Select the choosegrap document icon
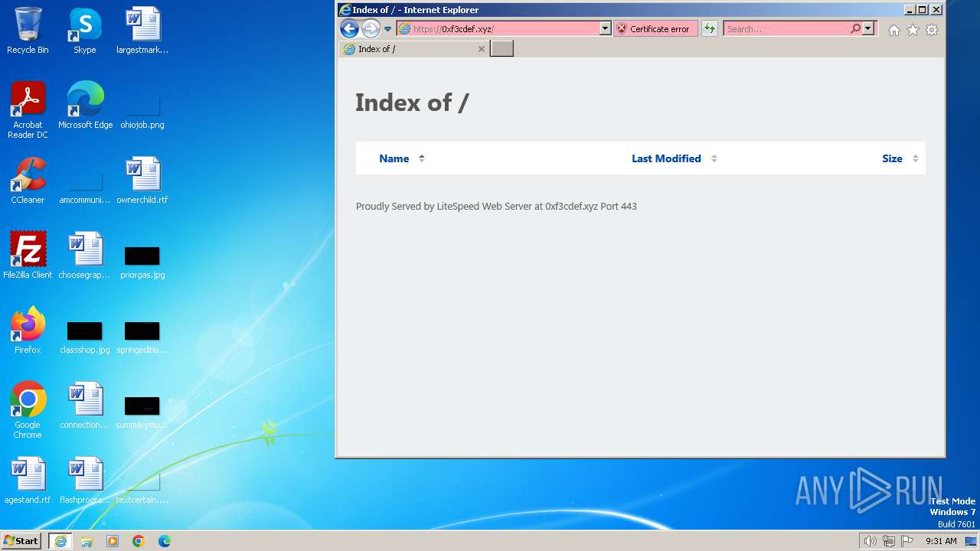This screenshot has width=980, height=551. pyautogui.click(x=85, y=256)
